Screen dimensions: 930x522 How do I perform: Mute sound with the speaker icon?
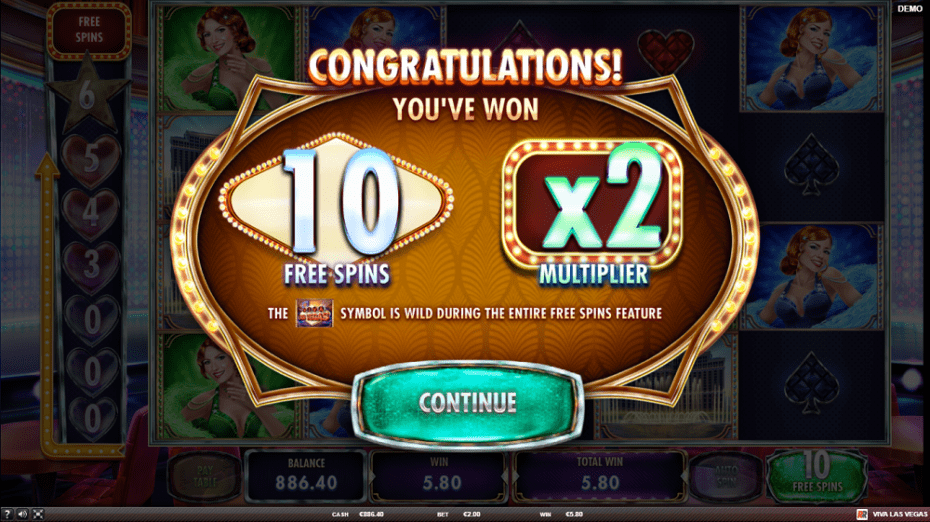click(23, 514)
